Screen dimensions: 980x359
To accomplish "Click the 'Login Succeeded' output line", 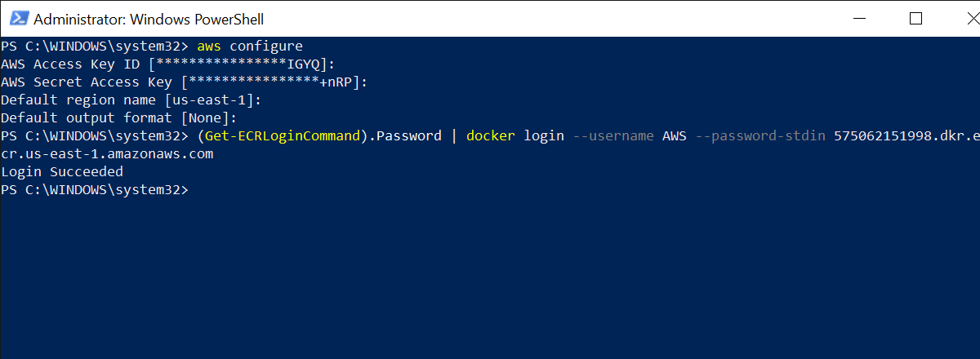I will 62,171.
